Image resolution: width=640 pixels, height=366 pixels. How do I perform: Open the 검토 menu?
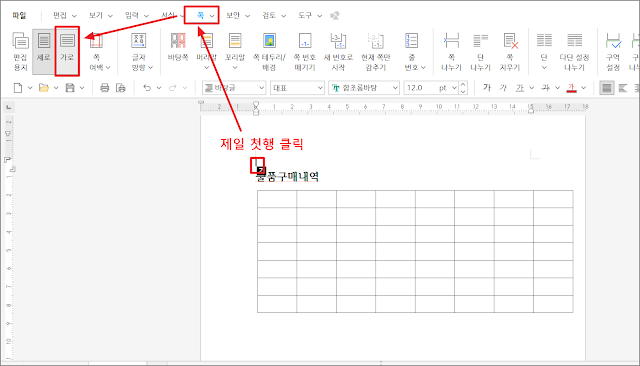273,16
